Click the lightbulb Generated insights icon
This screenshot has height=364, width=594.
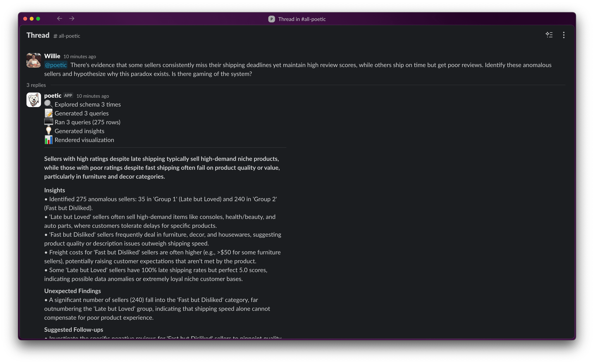point(49,130)
